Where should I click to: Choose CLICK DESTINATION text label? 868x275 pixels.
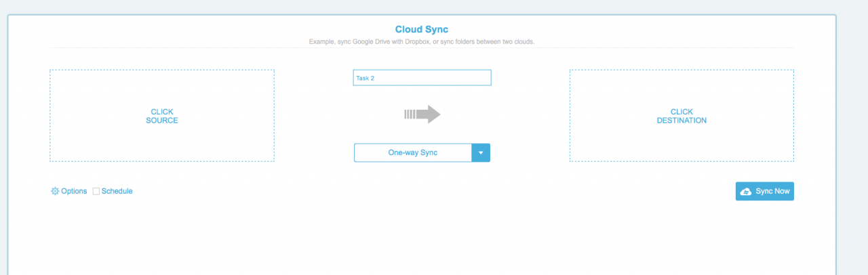[682, 116]
